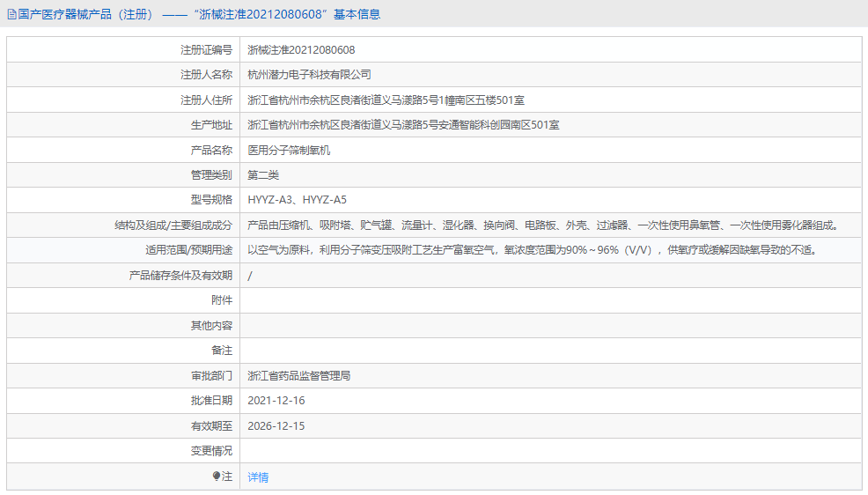This screenshot has height=495, width=868.
Task: Select product name 医用分子筛制氧机
Action: (289, 150)
